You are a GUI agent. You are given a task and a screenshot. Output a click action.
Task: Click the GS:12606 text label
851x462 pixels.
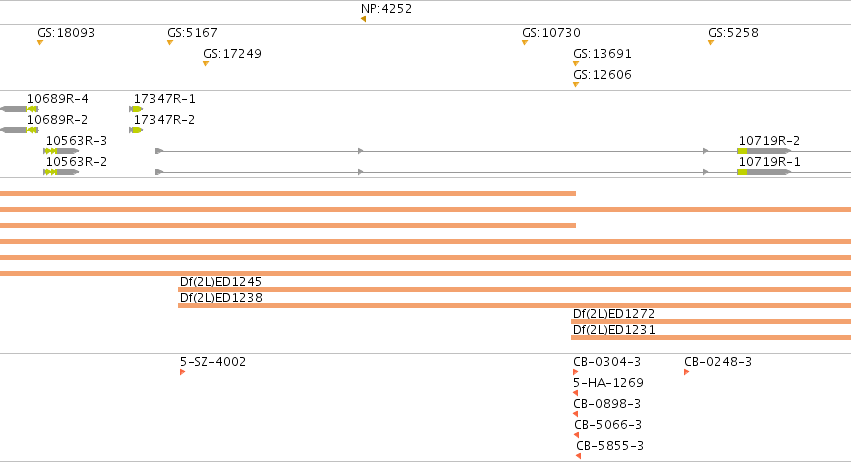click(x=602, y=74)
